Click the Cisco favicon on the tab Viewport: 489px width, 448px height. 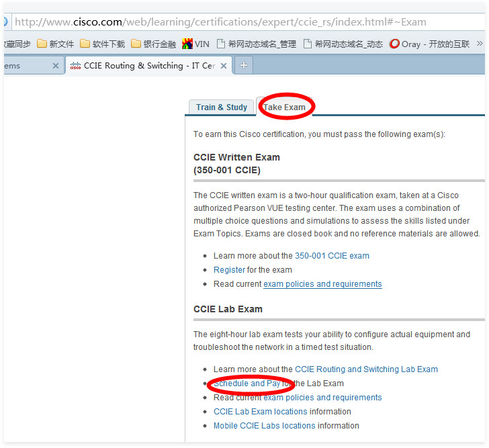[x=75, y=66]
